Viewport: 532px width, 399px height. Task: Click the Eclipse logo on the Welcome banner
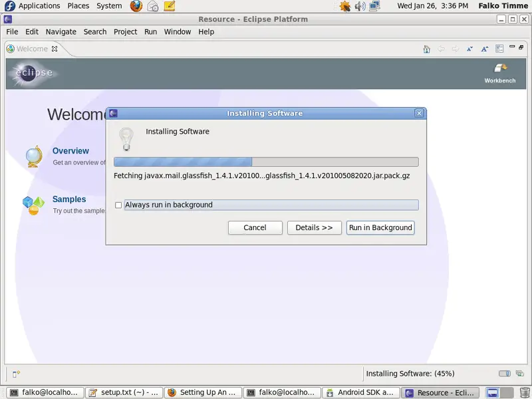(33, 73)
